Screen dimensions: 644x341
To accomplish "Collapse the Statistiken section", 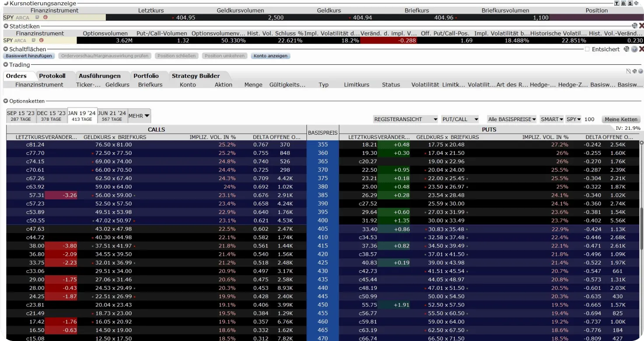I will (6, 26).
